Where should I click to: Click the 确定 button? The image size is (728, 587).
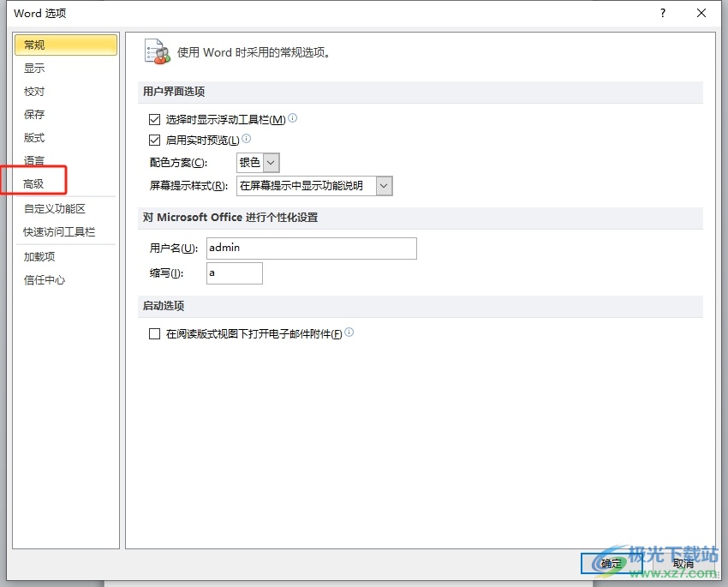point(611,564)
